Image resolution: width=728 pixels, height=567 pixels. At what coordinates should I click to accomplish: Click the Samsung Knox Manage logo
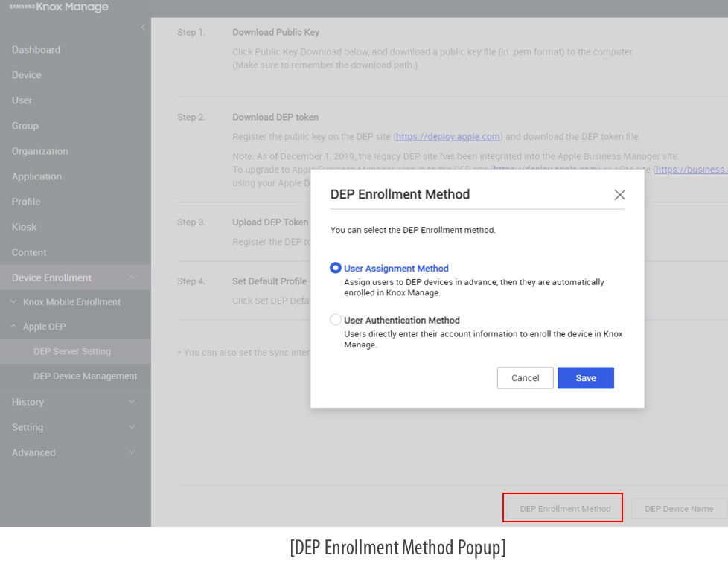click(x=59, y=7)
